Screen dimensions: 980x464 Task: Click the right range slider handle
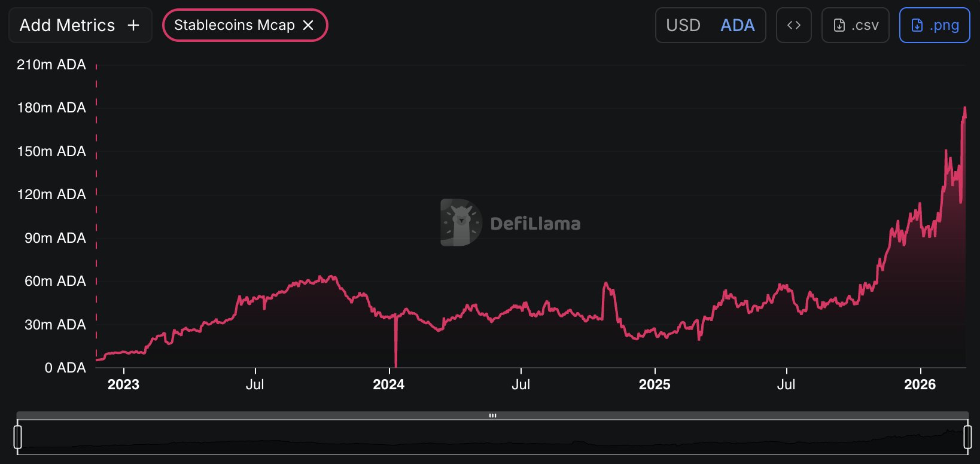tap(967, 436)
